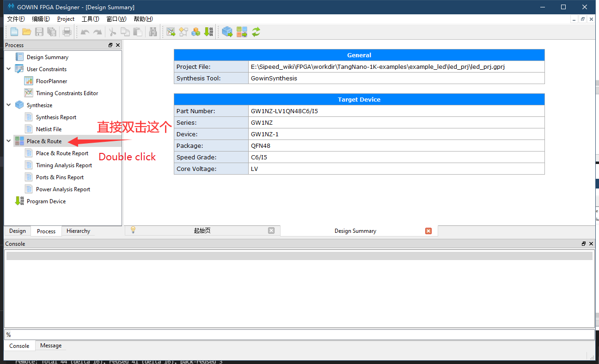The image size is (599, 364).
Task: Open the 文件(F) menu
Action: click(x=16, y=19)
